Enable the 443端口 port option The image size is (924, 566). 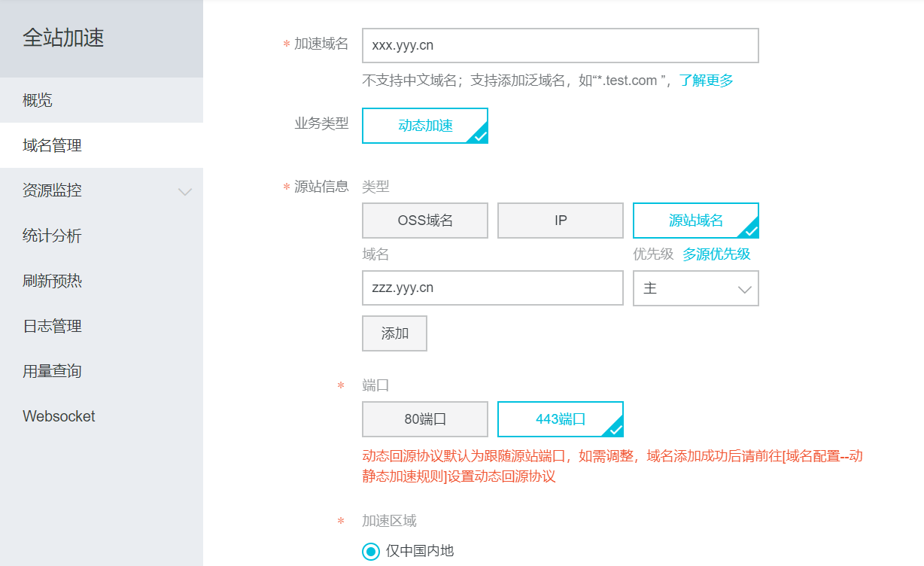tap(560, 419)
